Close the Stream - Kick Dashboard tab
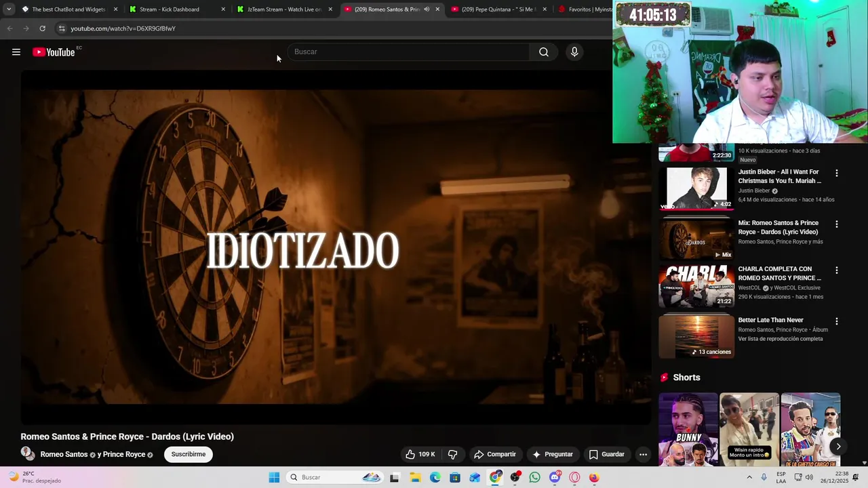Screen dimensions: 868x488 tap(223, 9)
